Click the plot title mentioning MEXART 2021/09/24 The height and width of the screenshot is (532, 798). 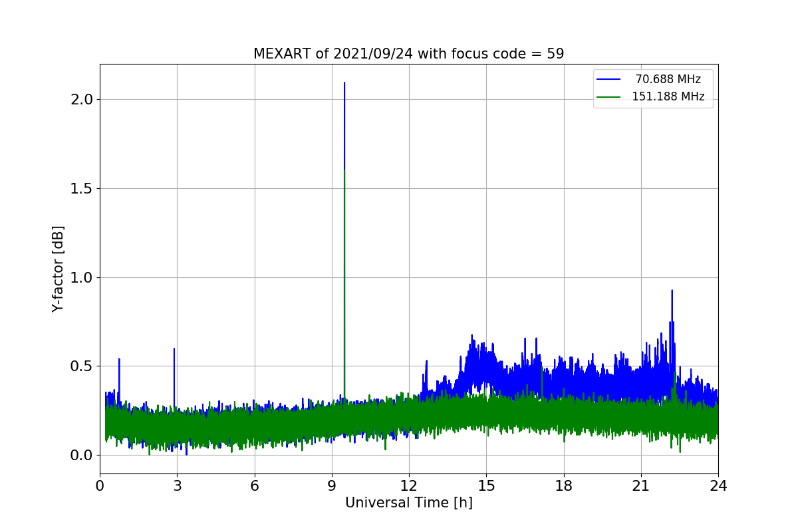click(408, 54)
